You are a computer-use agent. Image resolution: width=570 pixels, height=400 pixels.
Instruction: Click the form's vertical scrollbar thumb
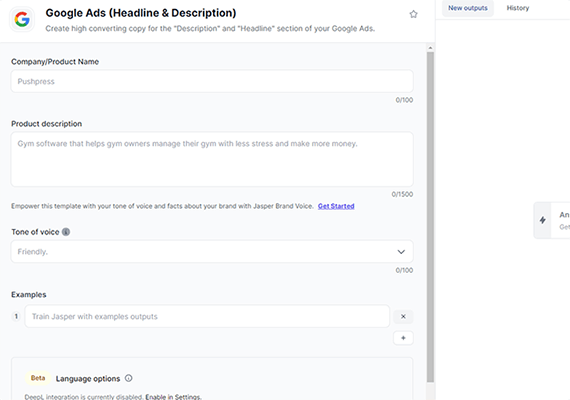coord(430,217)
